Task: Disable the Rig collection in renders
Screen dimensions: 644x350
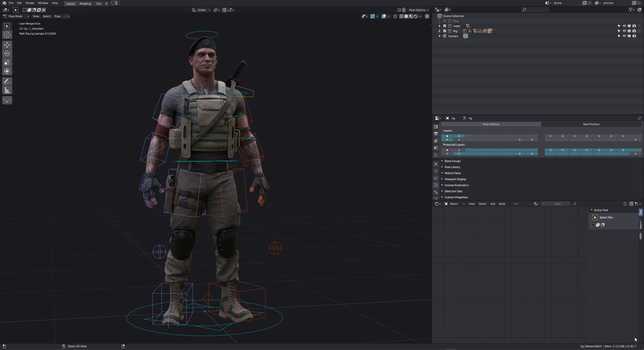Action: pos(634,31)
